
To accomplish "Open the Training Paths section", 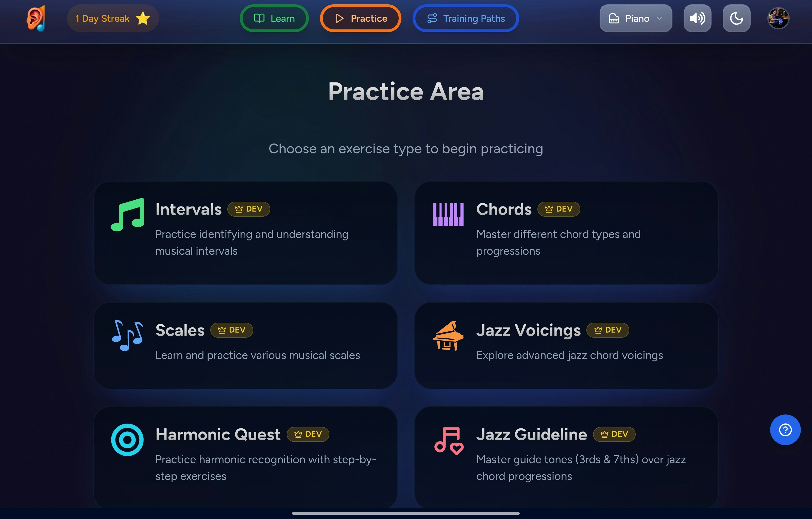I will tap(465, 18).
